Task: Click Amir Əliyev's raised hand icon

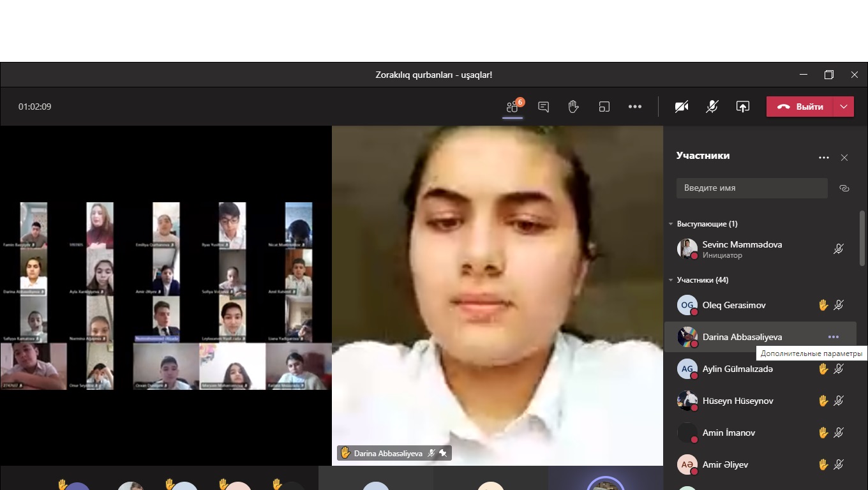Action: tap(823, 464)
